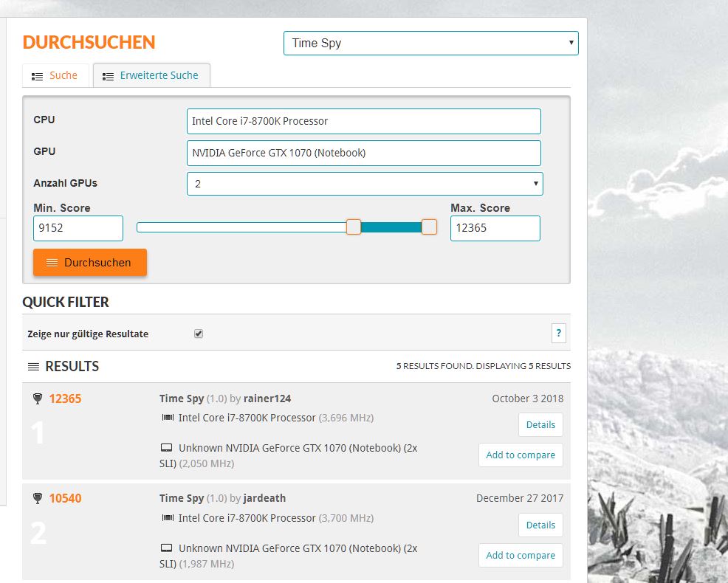This screenshot has width=728, height=583.
Task: Click the QUICK FILTER heading
Action: tap(66, 302)
